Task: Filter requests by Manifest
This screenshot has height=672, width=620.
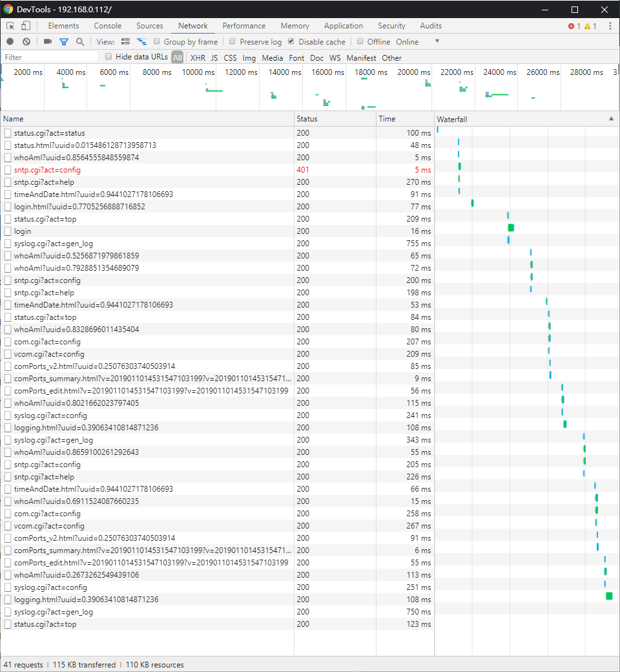Action: click(361, 58)
